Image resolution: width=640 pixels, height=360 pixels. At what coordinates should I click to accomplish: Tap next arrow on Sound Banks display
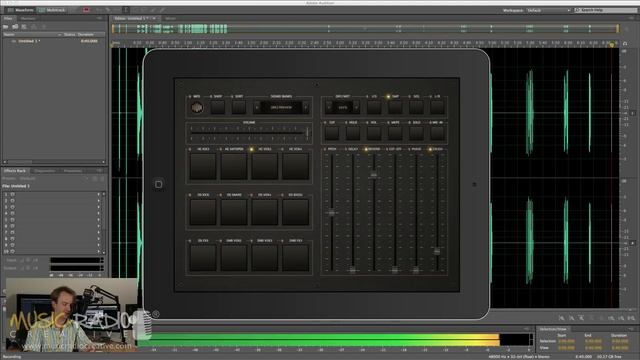point(306,108)
